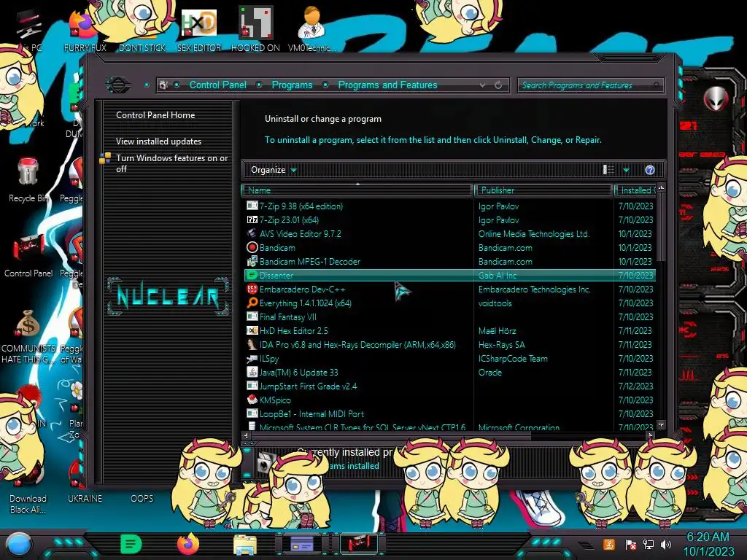Click the change view layout icon
The image size is (747, 560).
(608, 169)
